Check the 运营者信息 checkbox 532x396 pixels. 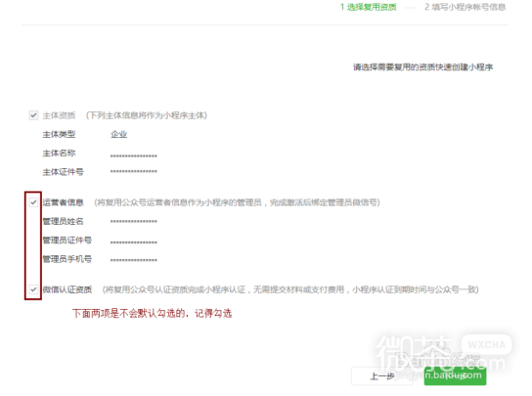pyautogui.click(x=33, y=202)
